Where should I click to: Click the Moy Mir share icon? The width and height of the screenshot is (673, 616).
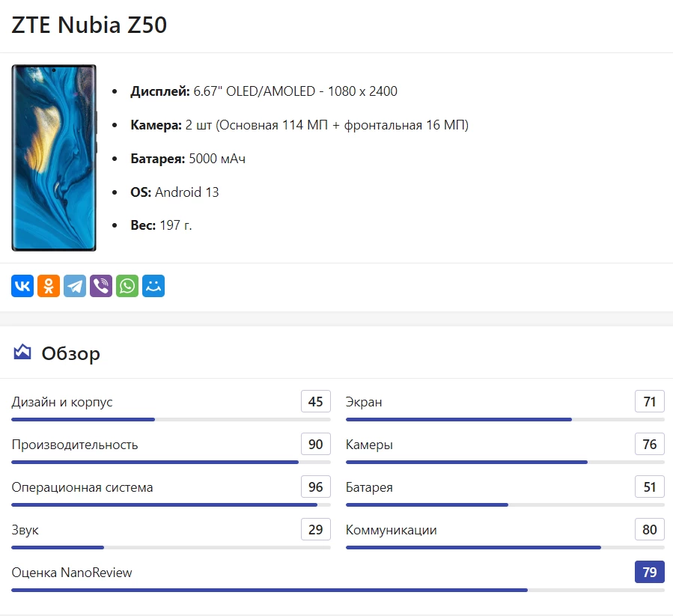153,286
